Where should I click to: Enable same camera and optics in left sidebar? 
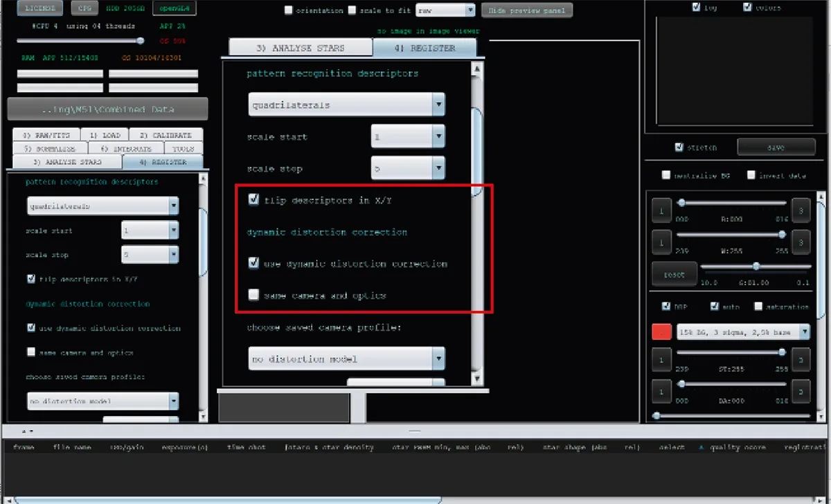click(x=31, y=352)
